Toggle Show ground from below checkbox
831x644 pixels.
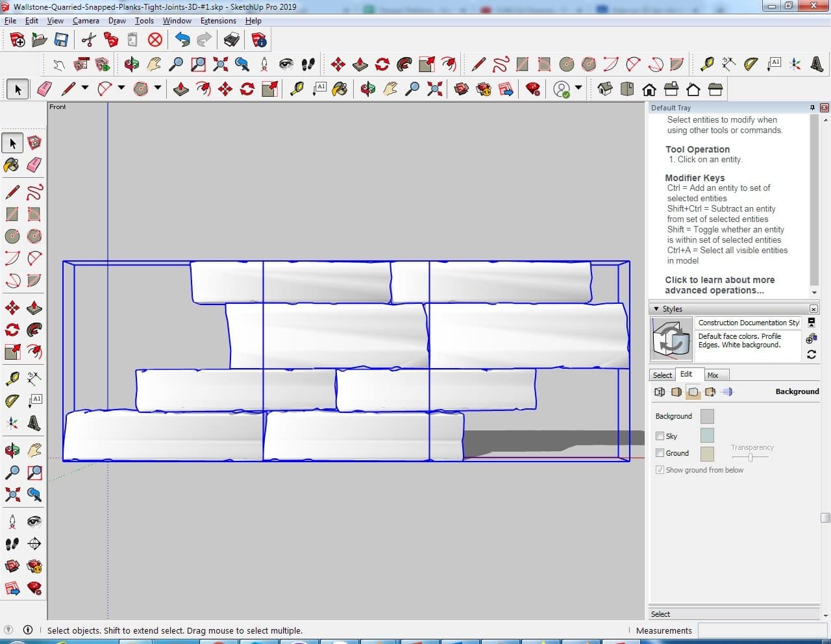pyautogui.click(x=660, y=470)
